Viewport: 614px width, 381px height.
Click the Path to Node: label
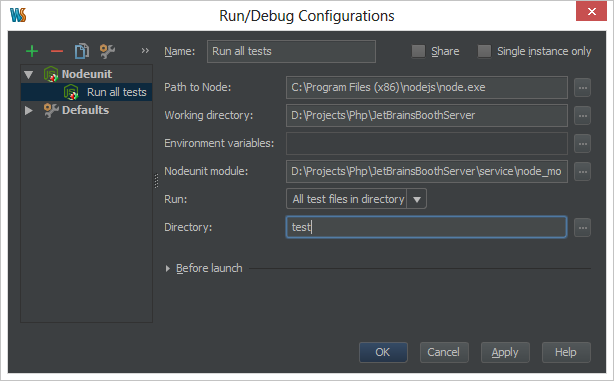click(x=197, y=87)
